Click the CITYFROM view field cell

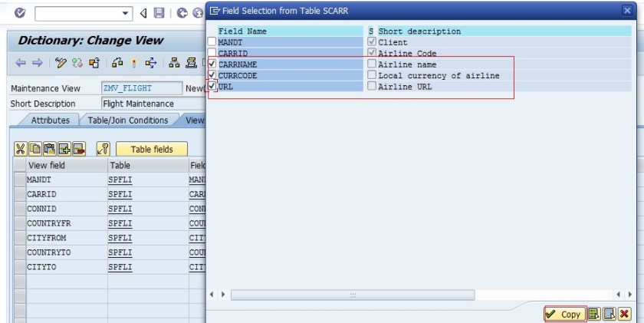click(67, 239)
